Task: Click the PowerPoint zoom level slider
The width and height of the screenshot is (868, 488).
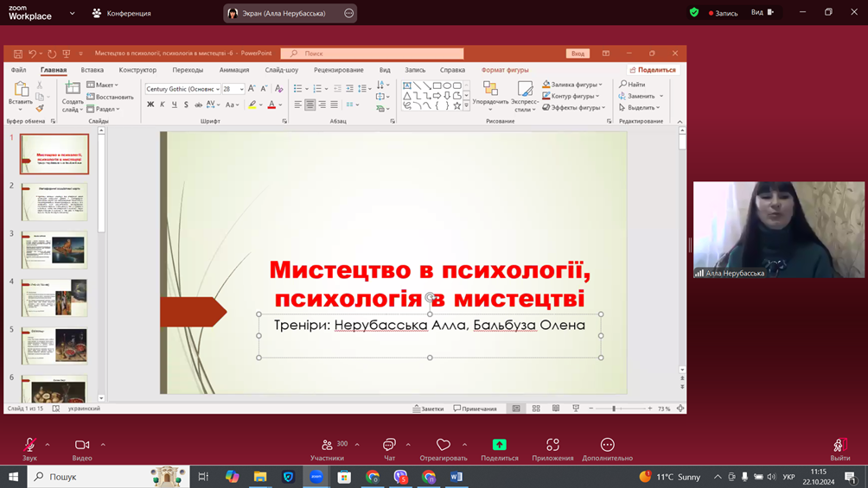Action: pos(614,409)
